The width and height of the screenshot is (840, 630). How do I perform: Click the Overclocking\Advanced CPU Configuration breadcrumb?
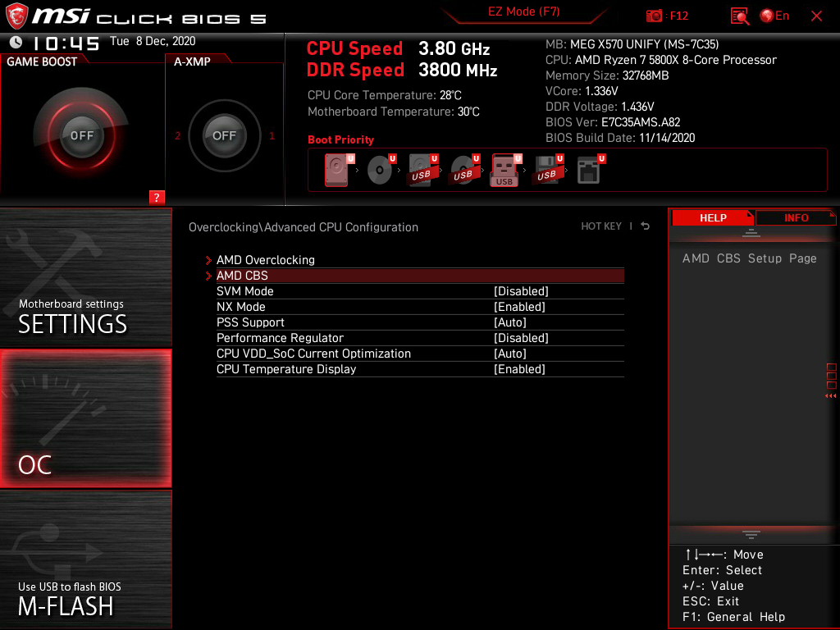tap(304, 227)
